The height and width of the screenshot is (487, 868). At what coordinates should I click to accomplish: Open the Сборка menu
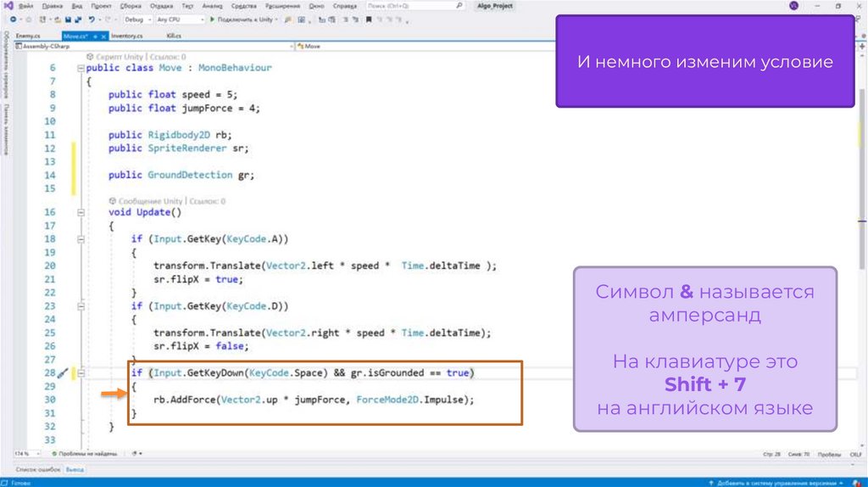click(131, 6)
